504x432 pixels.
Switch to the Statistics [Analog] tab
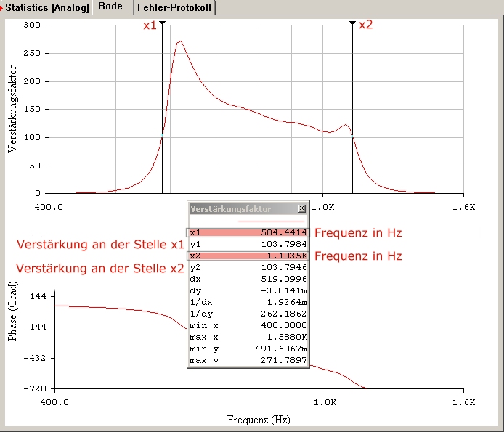46,8
